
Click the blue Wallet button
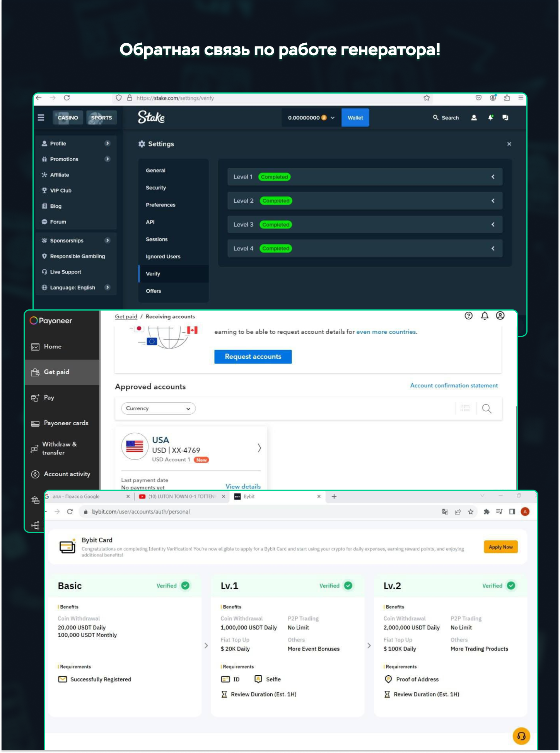pos(355,118)
